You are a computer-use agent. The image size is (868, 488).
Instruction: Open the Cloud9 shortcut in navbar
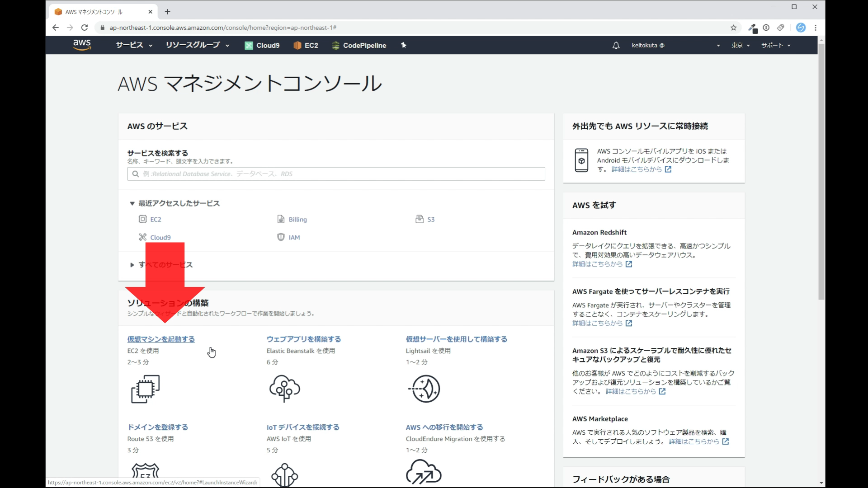tap(262, 45)
